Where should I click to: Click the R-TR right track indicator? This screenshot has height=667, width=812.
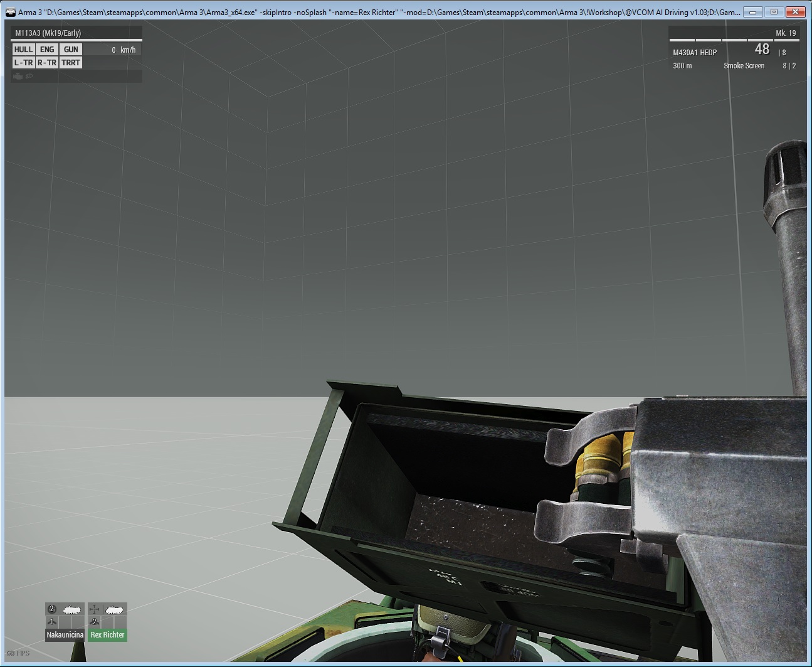[47, 63]
